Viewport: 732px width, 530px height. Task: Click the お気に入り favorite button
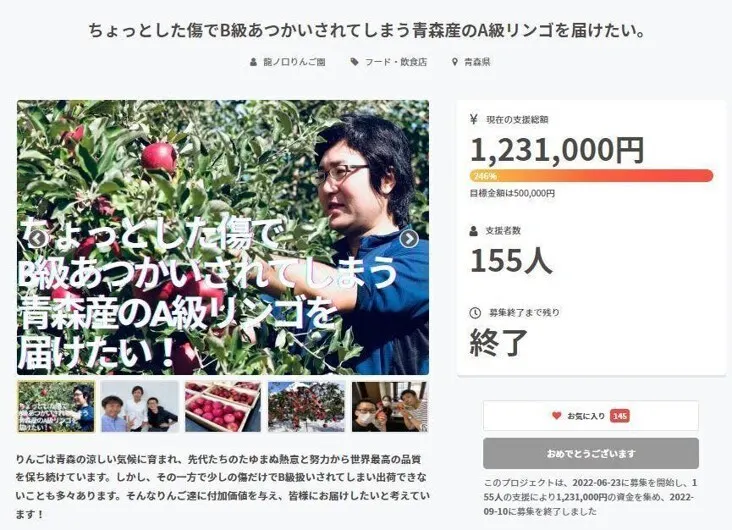(x=591, y=416)
